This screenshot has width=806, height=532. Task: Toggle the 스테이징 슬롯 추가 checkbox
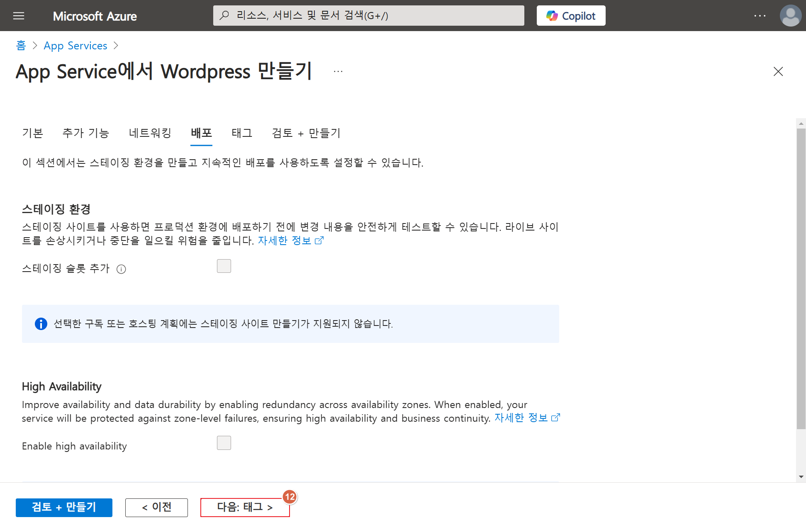pyautogui.click(x=224, y=266)
